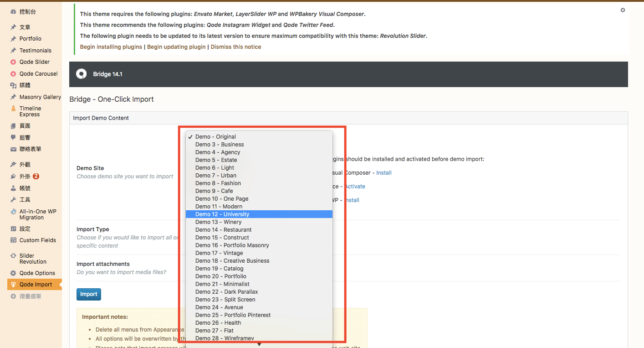Click the All-in-One WP Migration icon

[x=13, y=212]
